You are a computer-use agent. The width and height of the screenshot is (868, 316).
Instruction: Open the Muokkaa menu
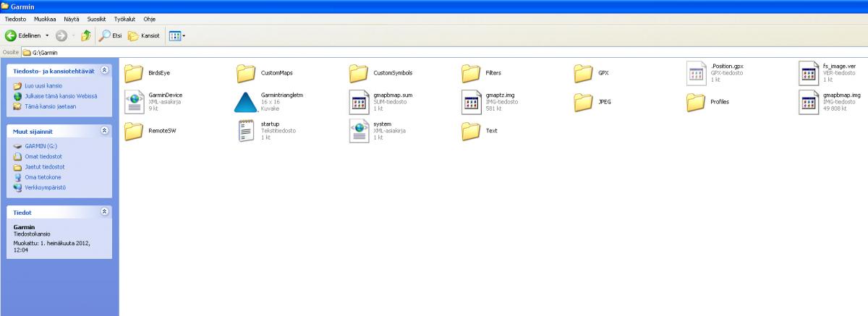pos(45,19)
